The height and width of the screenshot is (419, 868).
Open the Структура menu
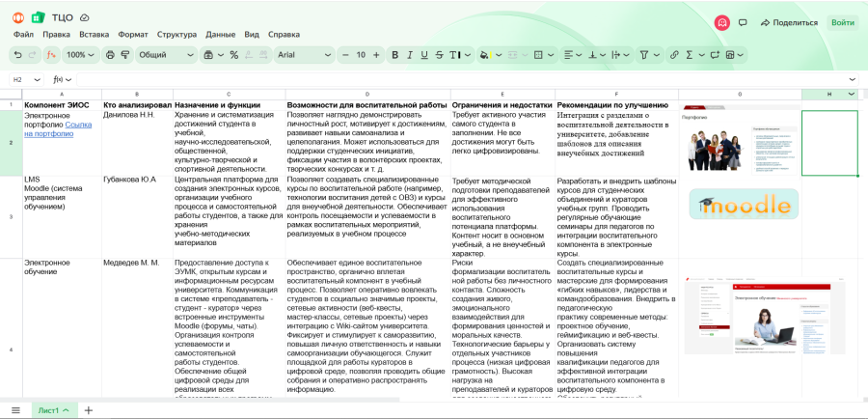click(x=176, y=35)
